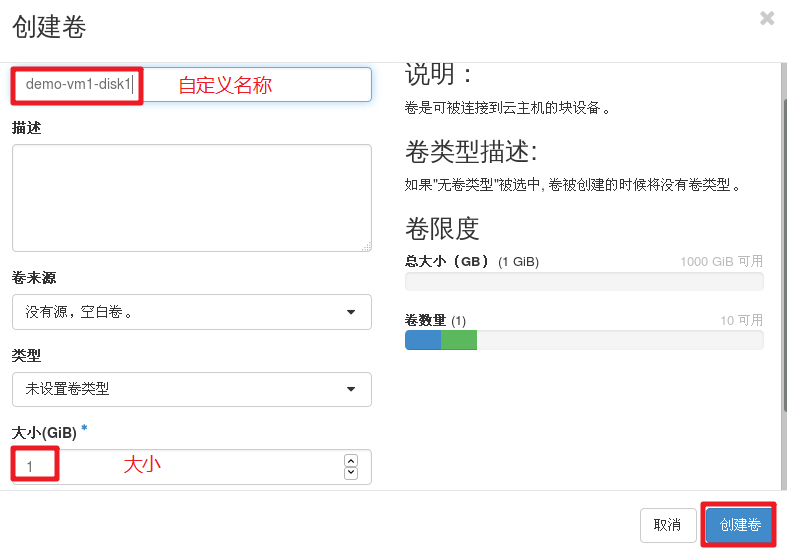The image size is (787, 559).
Task: Click the description textarea resize grip
Action: 366,246
